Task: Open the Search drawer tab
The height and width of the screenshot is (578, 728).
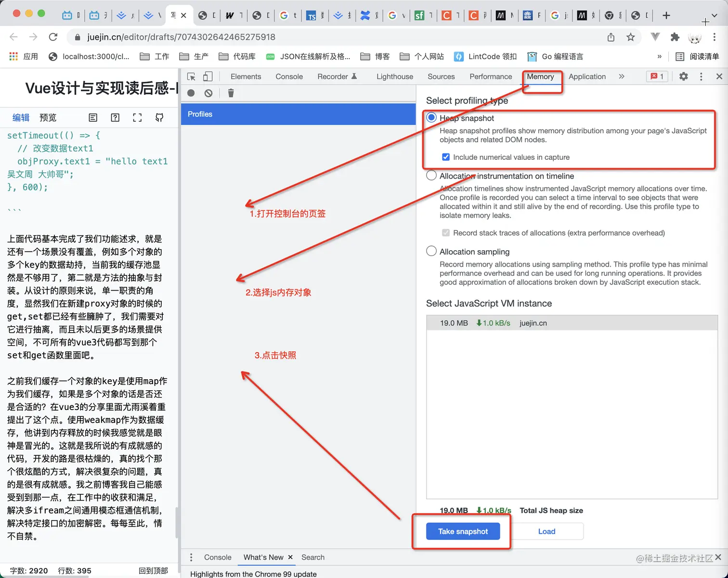Action: pyautogui.click(x=313, y=557)
